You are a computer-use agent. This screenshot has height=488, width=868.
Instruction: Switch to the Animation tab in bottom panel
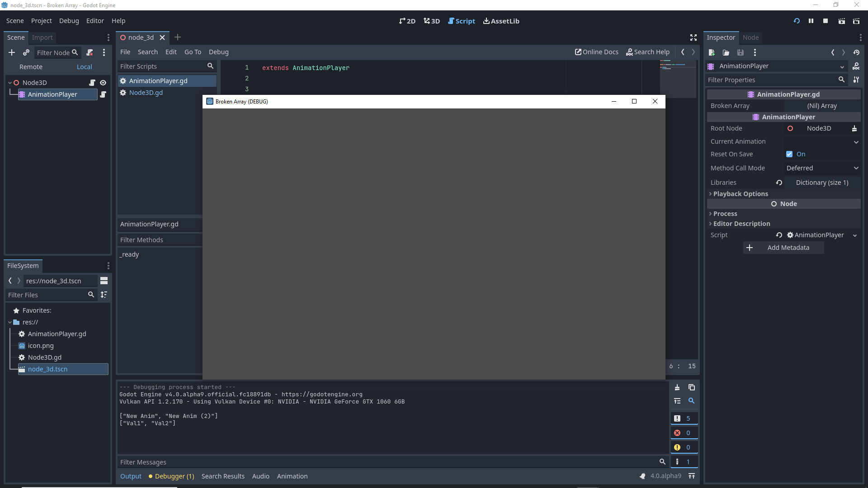(292, 476)
